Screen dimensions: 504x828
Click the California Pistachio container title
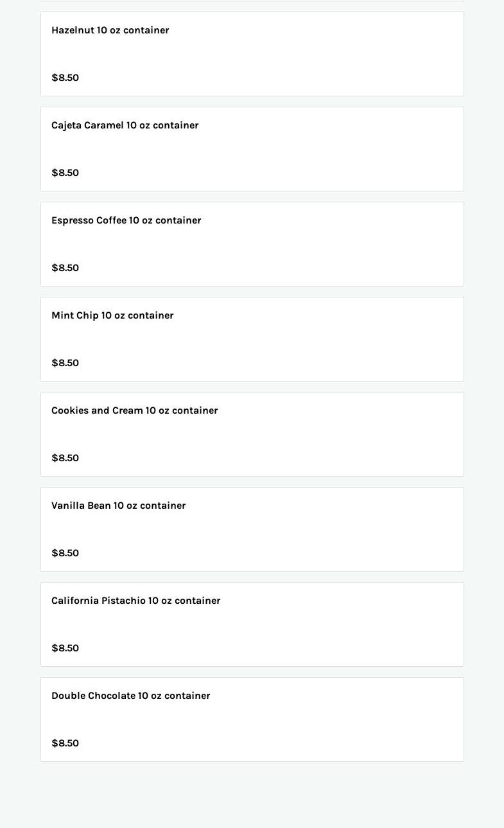(x=135, y=601)
